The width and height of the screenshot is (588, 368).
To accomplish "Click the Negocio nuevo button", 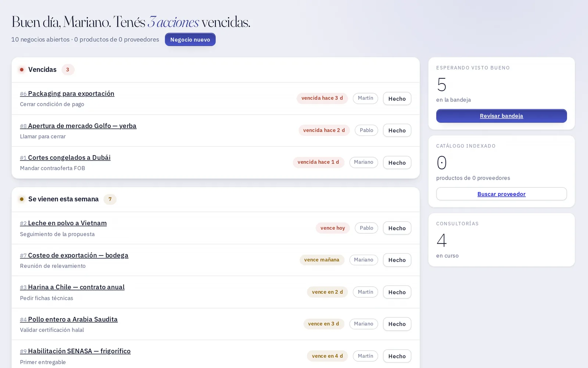I will [190, 39].
